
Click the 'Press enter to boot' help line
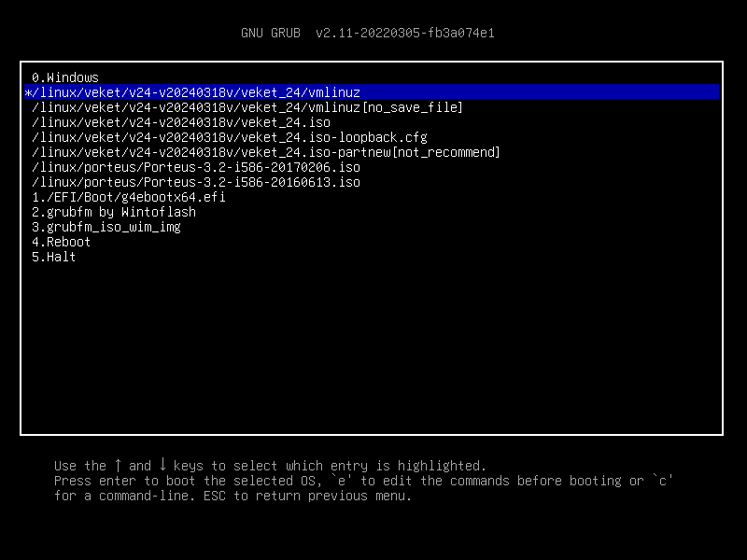coord(363,481)
